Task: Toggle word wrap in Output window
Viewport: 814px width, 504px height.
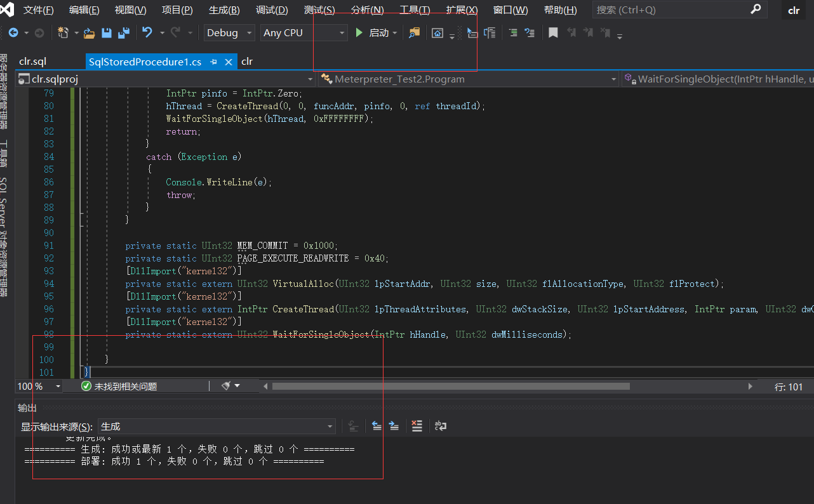Action: click(x=441, y=426)
